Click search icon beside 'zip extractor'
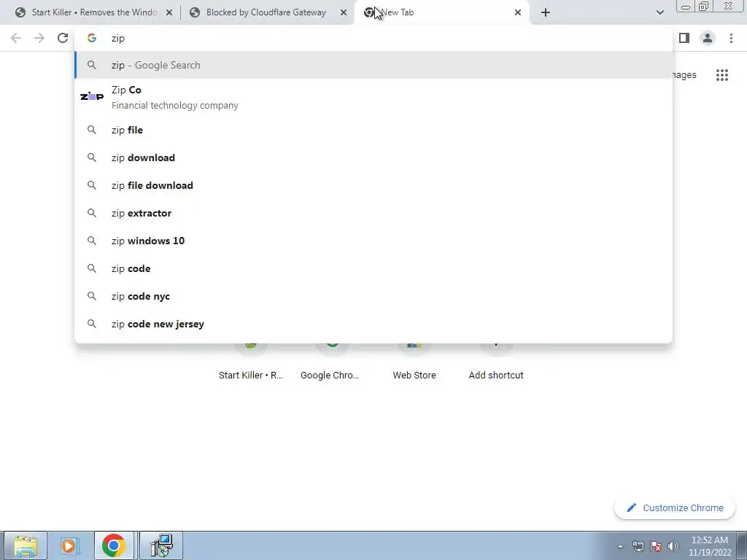The width and height of the screenshot is (747, 560). [91, 213]
